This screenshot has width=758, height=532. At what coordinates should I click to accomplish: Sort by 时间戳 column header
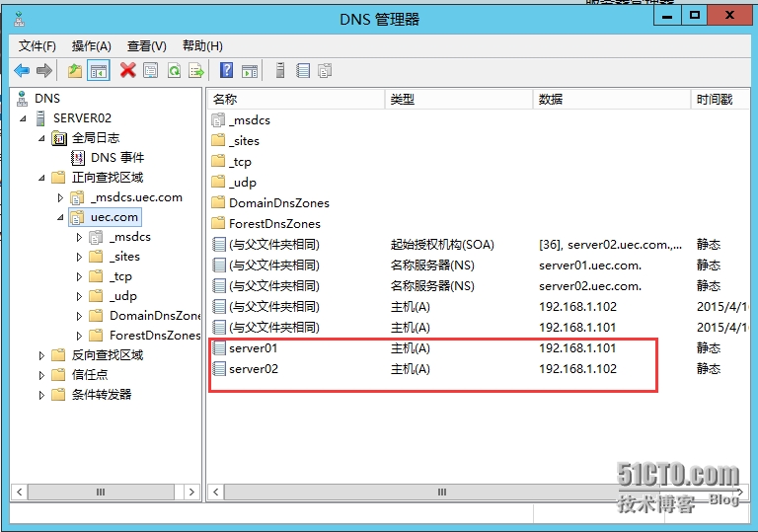tap(720, 99)
